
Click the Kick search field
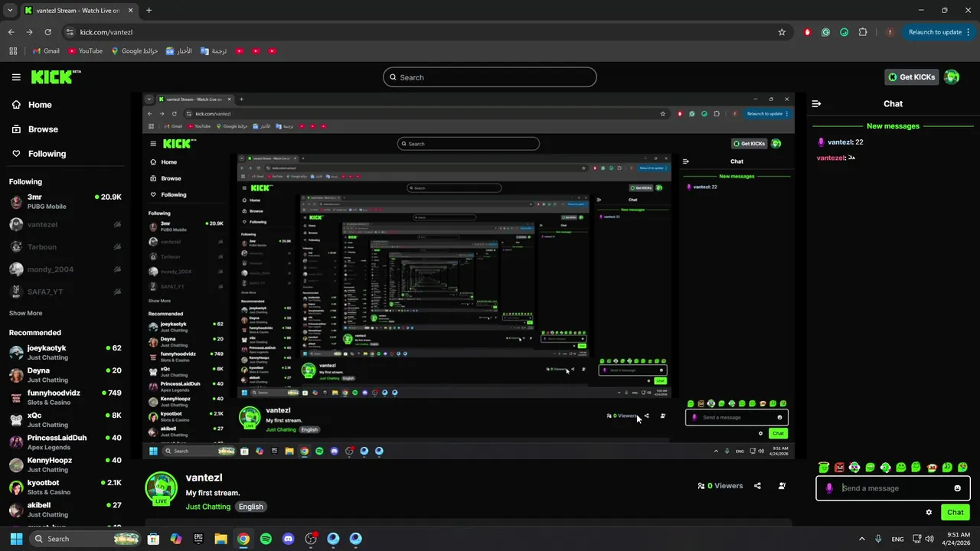(x=489, y=77)
